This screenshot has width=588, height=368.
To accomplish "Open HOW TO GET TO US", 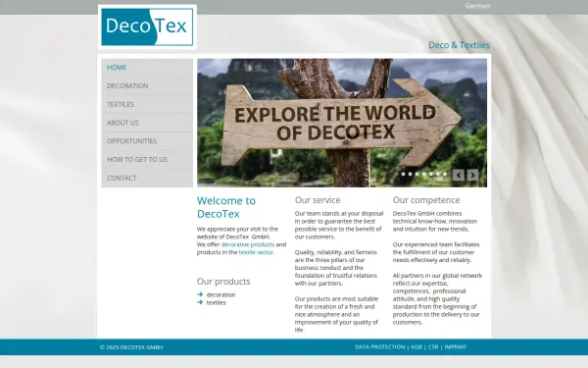I will [x=147, y=160].
